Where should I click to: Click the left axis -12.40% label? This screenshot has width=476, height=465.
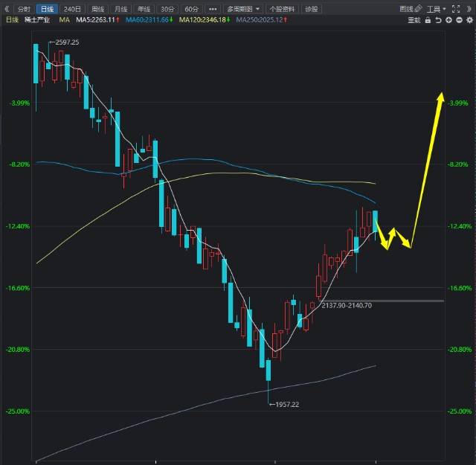click(18, 226)
